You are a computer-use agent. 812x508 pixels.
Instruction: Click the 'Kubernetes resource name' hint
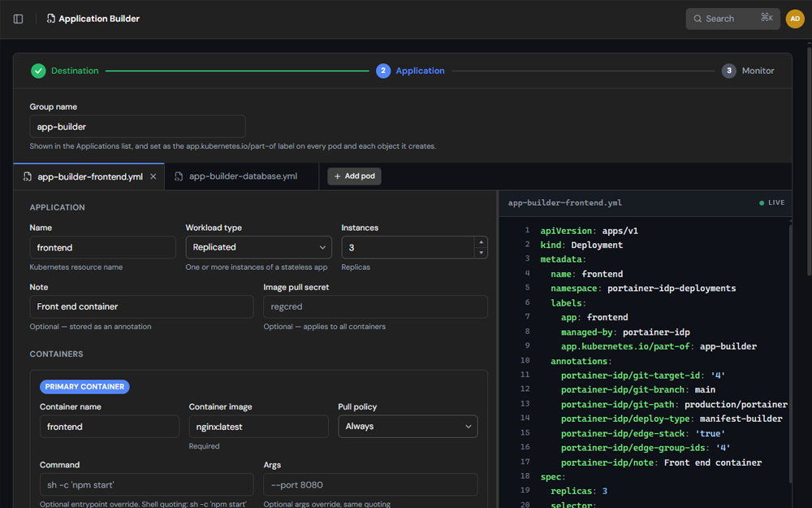[76, 267]
